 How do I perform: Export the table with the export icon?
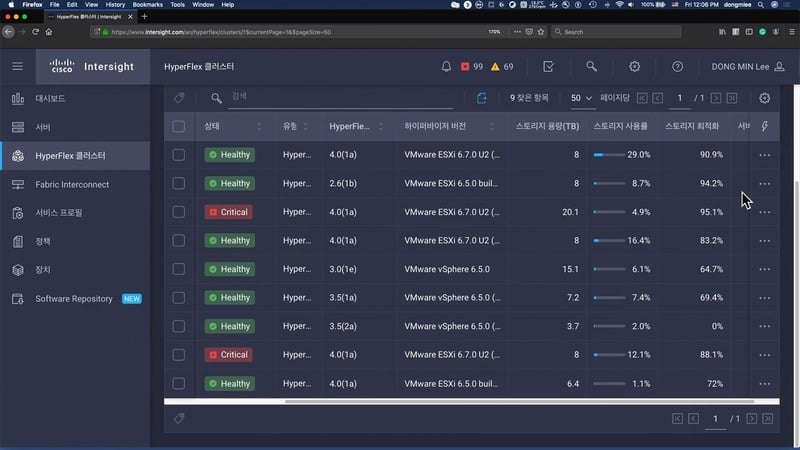(482, 98)
